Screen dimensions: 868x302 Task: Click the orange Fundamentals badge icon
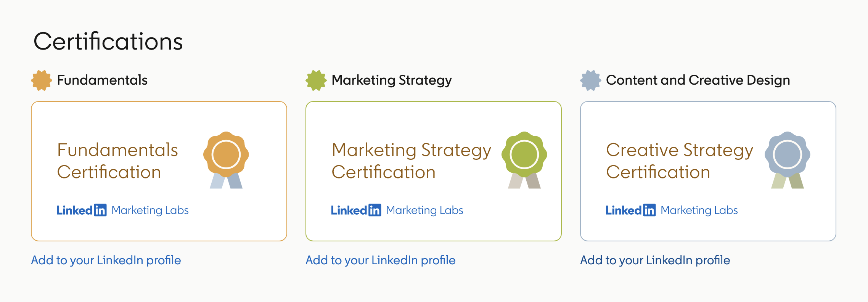[41, 80]
